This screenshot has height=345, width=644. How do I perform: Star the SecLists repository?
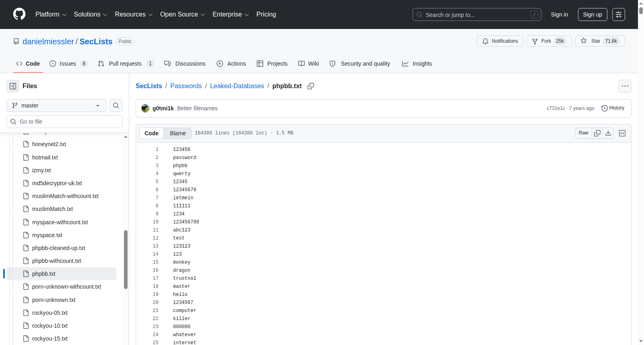[600, 41]
